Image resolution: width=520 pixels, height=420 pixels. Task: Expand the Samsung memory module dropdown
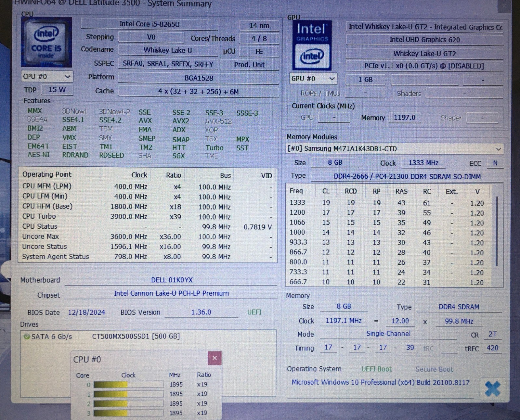395,149
